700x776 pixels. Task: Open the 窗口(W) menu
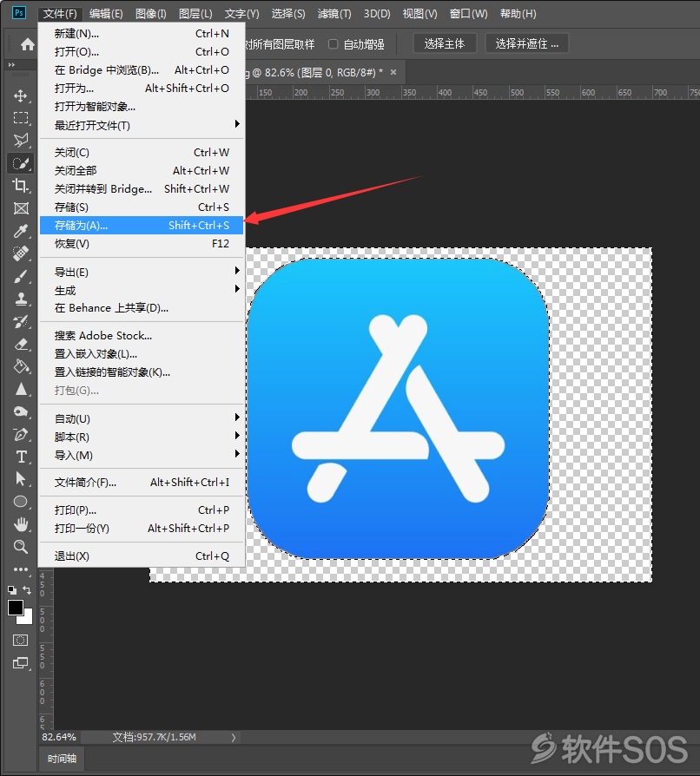pos(468,13)
